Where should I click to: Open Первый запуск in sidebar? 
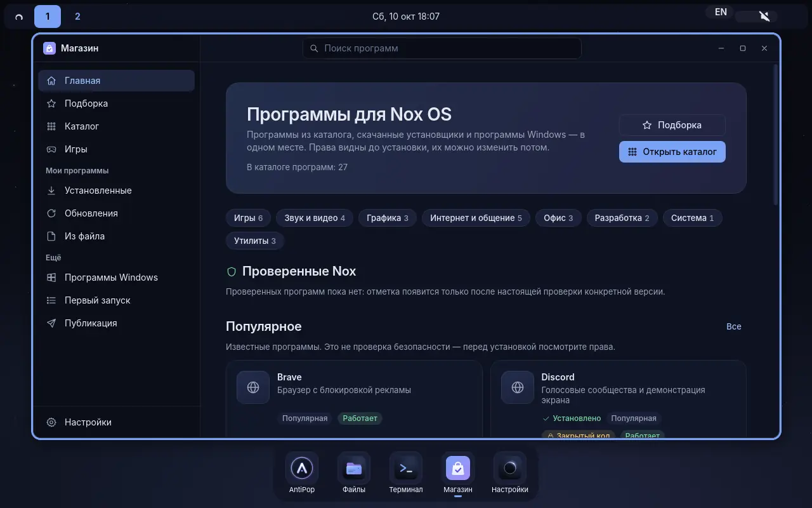coord(116,300)
